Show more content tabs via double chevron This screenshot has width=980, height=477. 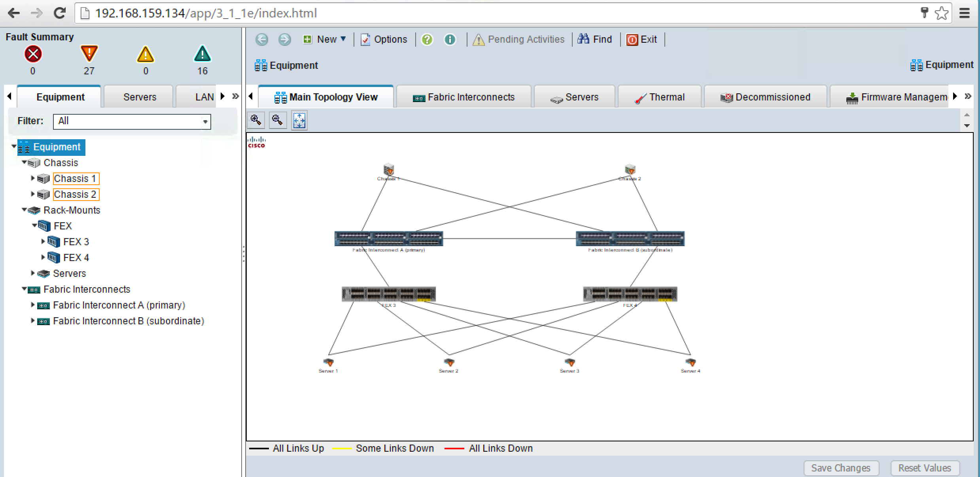968,96
